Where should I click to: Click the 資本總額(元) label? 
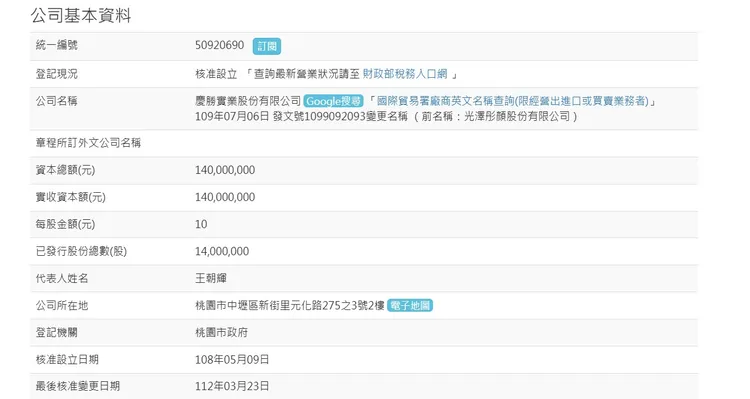(x=65, y=170)
